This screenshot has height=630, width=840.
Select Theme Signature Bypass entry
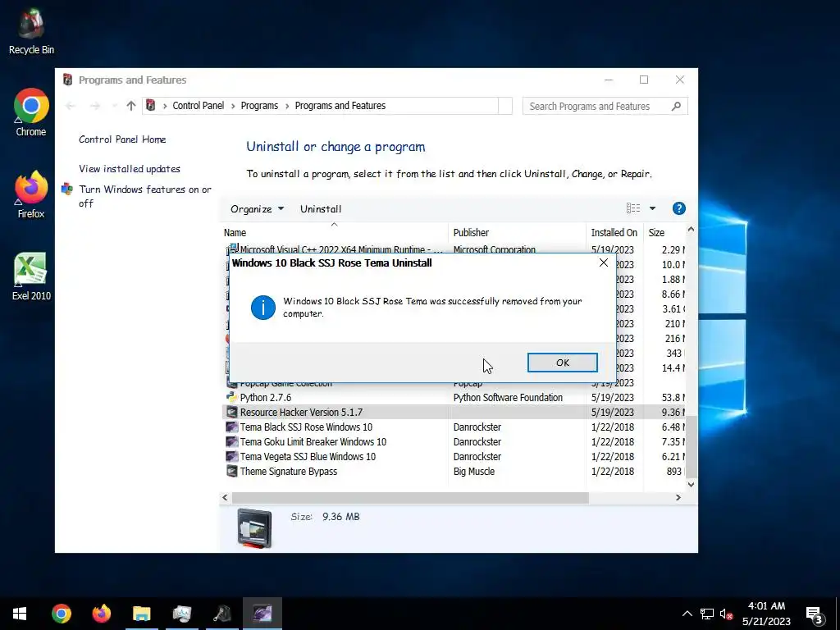[x=288, y=472]
